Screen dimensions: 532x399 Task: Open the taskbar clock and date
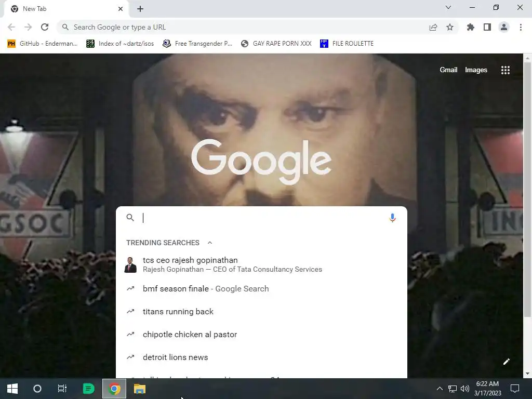(487, 389)
